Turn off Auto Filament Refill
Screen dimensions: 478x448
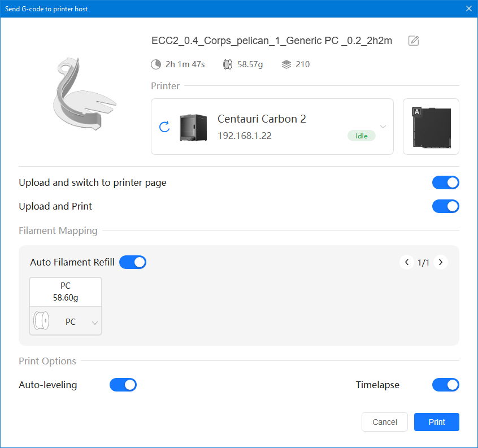point(133,262)
